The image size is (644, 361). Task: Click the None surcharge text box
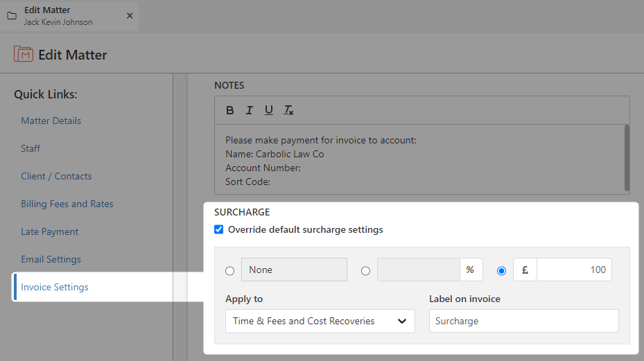click(x=294, y=270)
